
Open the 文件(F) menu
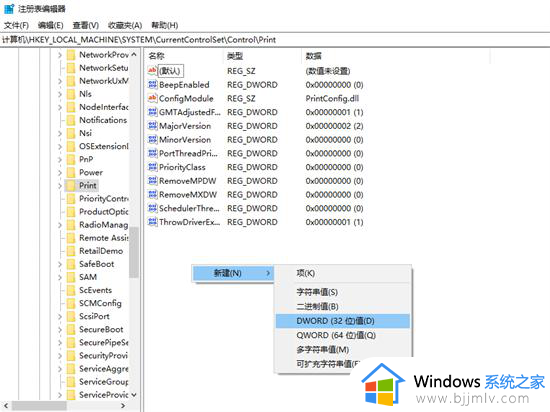(x=16, y=25)
